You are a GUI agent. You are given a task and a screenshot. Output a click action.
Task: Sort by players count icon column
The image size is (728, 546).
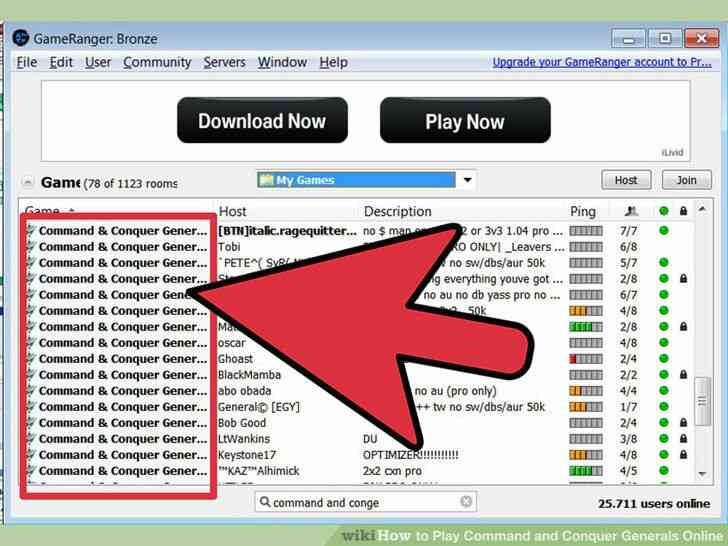(630, 211)
